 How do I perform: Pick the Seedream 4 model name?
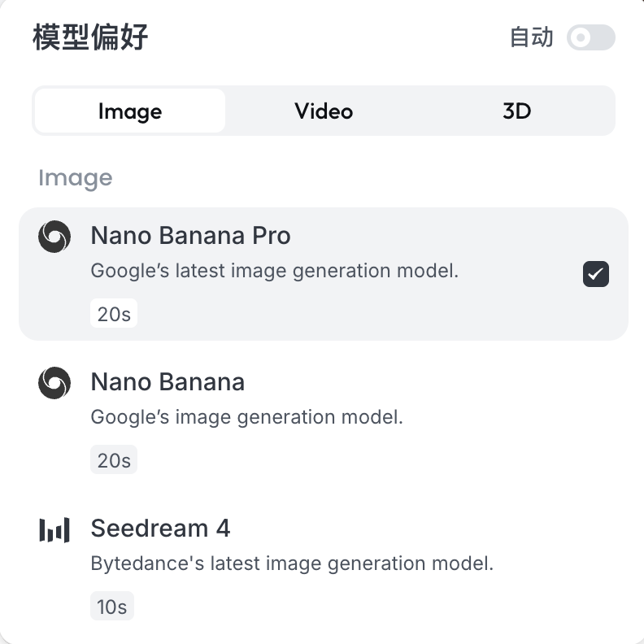click(x=160, y=529)
